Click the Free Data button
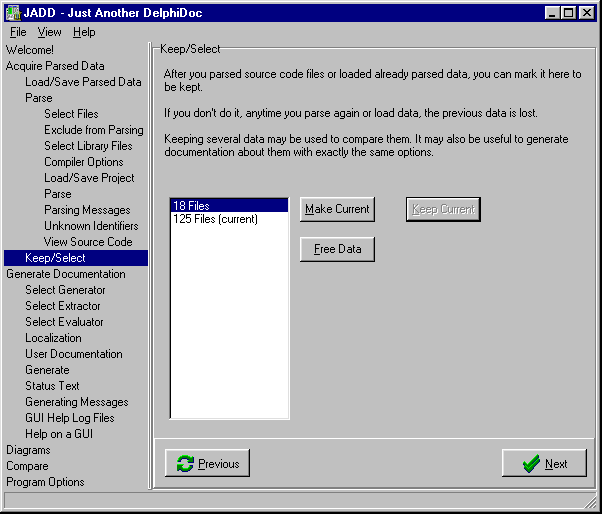The image size is (602, 514). pyautogui.click(x=337, y=249)
